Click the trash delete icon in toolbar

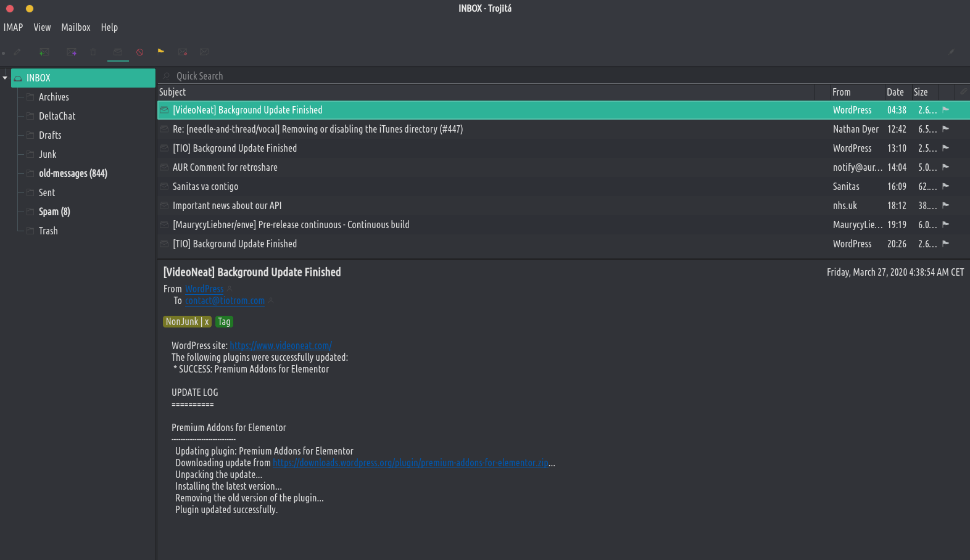pyautogui.click(x=93, y=52)
